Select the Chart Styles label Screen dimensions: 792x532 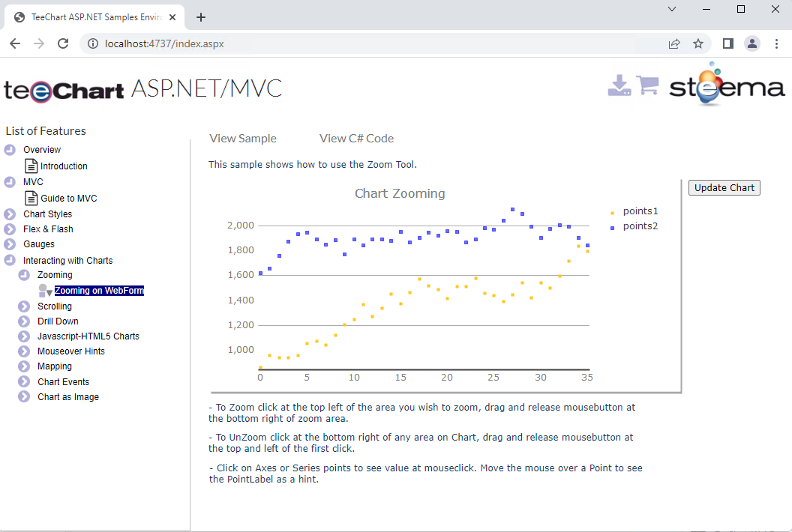[47, 214]
